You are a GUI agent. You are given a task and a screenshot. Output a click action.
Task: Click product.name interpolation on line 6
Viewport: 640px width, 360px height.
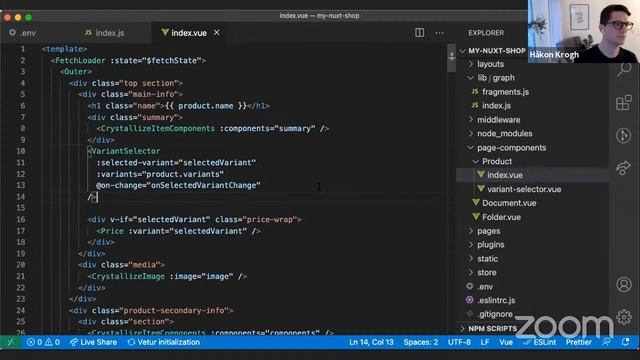[x=206, y=106]
